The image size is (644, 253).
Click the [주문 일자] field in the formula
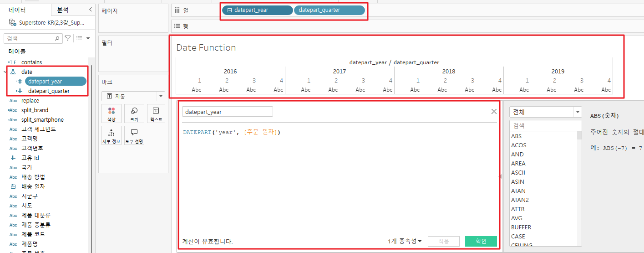tap(261, 132)
